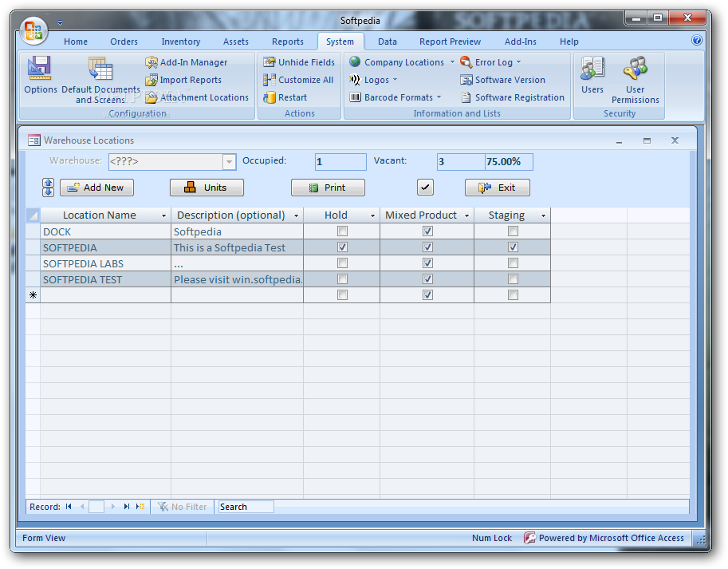This screenshot has height=569, width=728.
Task: Click the record Search box
Action: click(246, 507)
